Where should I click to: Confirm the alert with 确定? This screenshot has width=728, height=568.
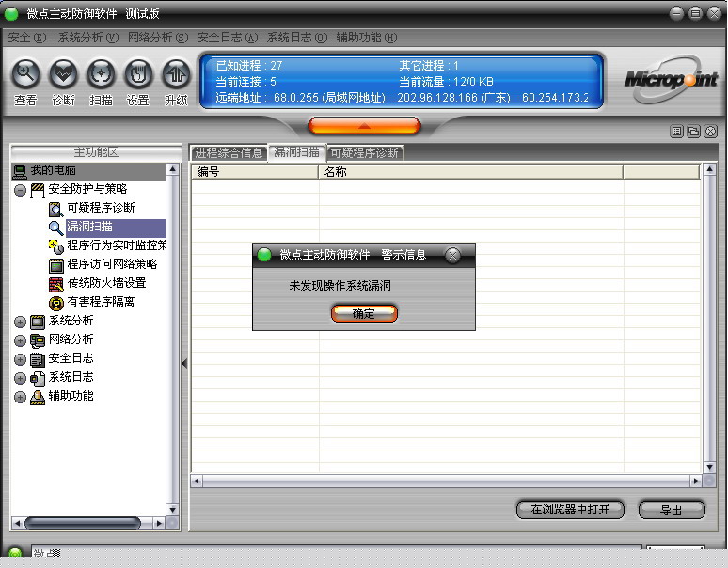click(364, 314)
